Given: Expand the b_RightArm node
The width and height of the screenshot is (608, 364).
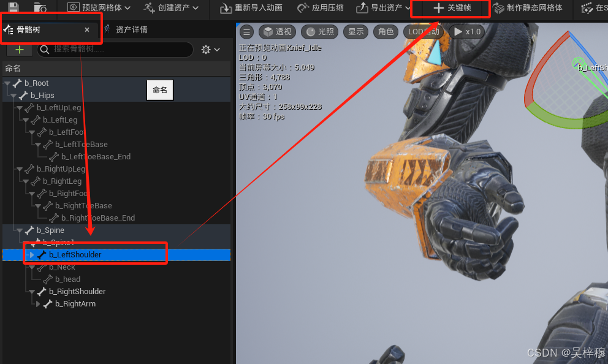Looking at the screenshot, I should (38, 304).
